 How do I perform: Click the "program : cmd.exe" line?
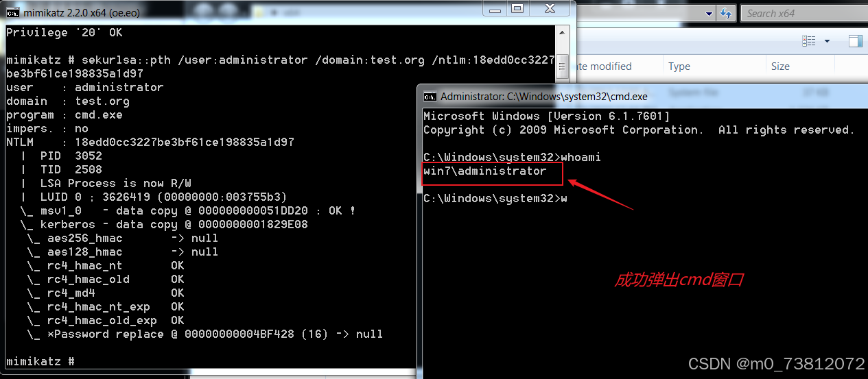[x=64, y=115]
